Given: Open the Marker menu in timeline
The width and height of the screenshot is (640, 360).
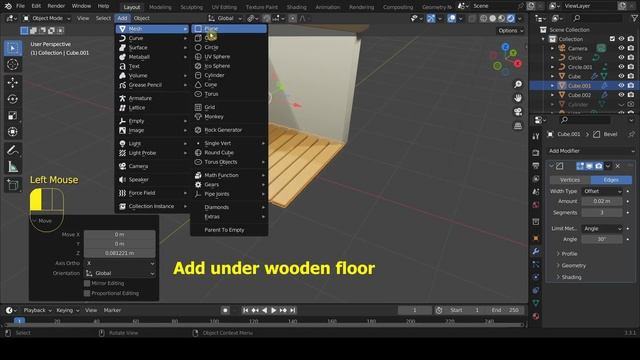Looking at the screenshot, I should click(112, 310).
